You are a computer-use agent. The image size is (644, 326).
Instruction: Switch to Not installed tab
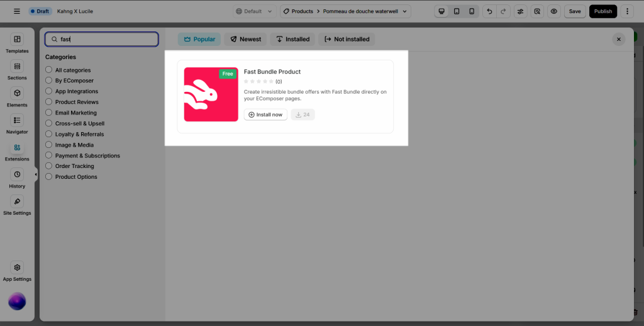coord(347,39)
